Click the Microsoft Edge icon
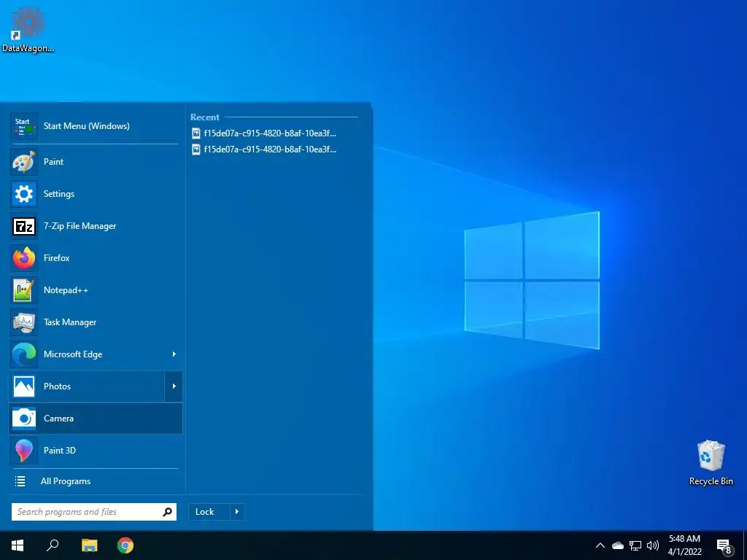The image size is (747, 560). [x=24, y=354]
